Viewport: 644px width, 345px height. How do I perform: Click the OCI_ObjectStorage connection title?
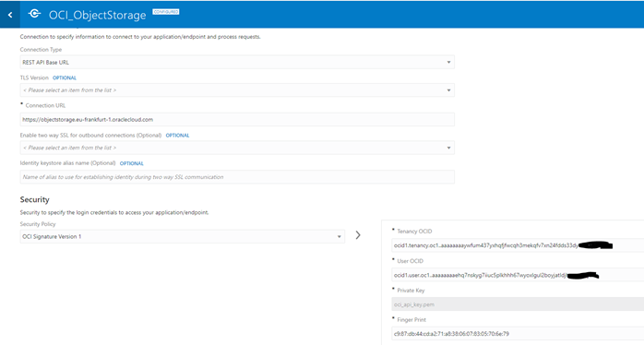pyautogui.click(x=98, y=15)
